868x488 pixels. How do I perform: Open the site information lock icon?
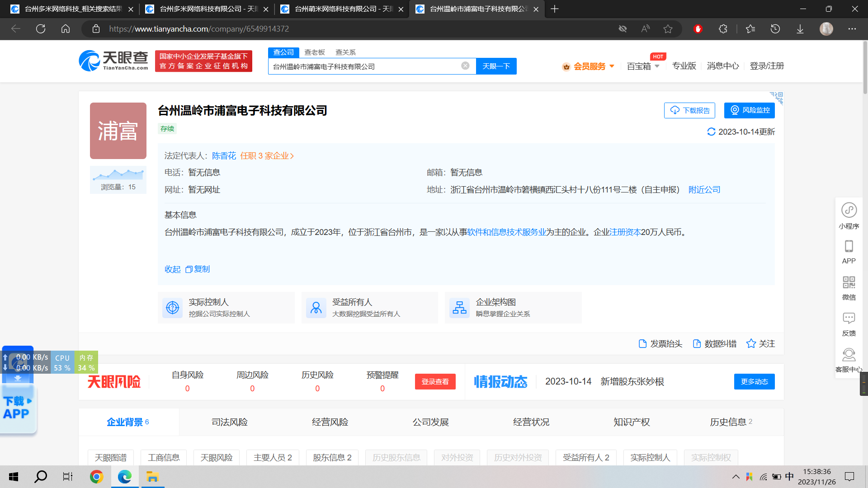(x=96, y=29)
